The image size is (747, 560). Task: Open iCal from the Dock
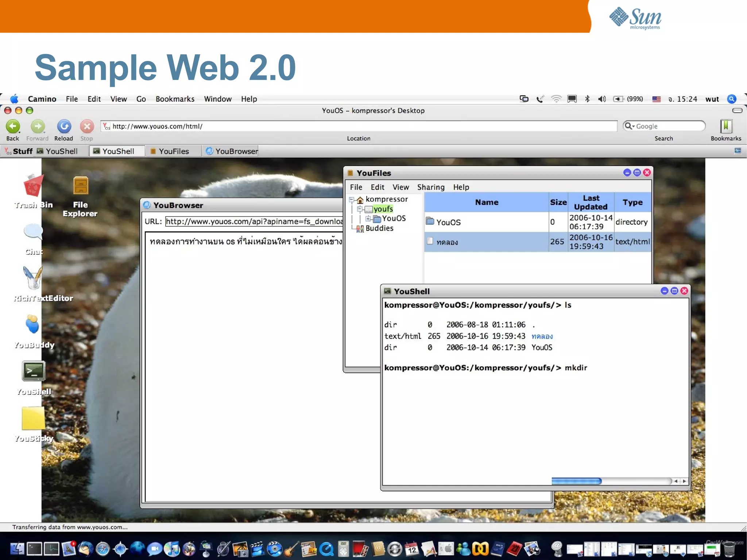(411, 548)
